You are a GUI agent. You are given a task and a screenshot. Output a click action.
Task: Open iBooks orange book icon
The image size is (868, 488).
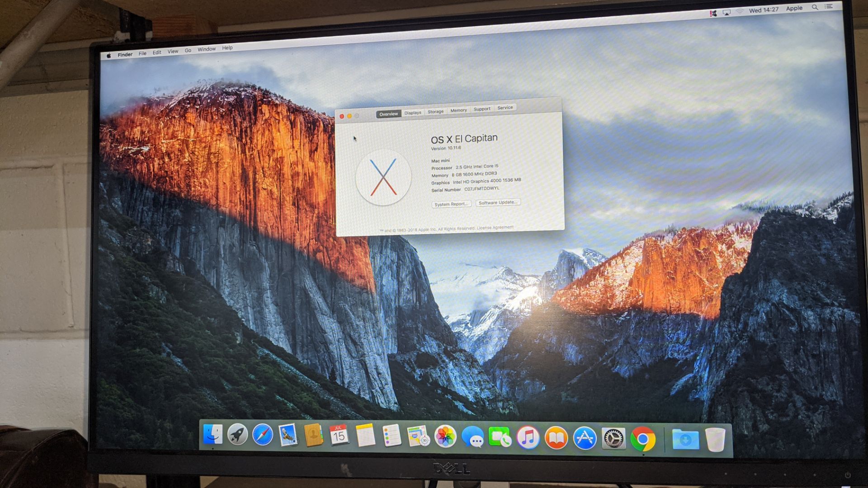point(556,438)
